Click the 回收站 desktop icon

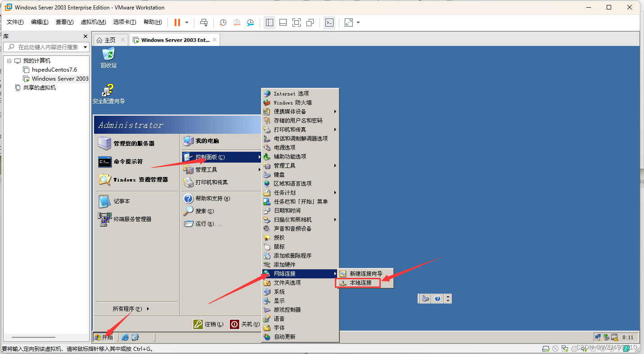108,58
